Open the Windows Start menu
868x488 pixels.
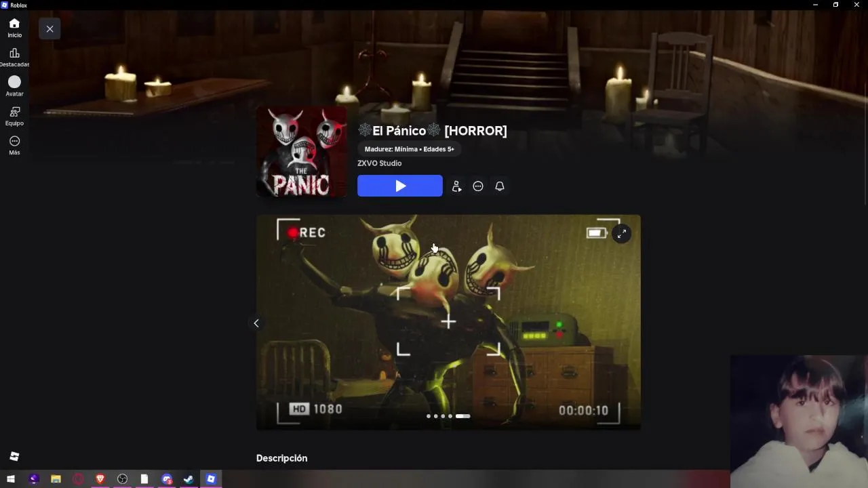coord(11,479)
